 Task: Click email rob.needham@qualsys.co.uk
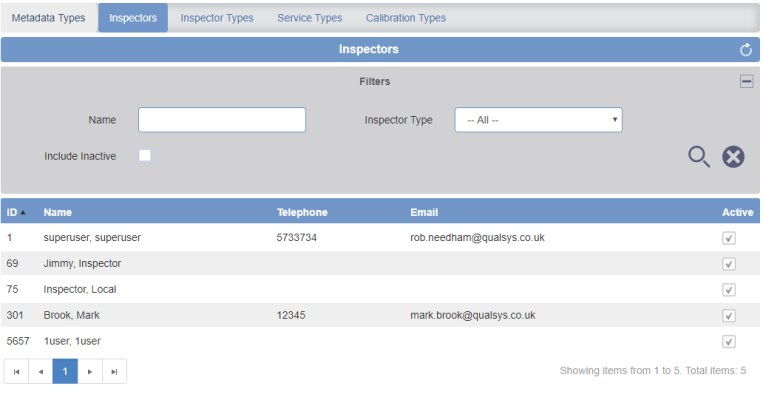point(477,238)
